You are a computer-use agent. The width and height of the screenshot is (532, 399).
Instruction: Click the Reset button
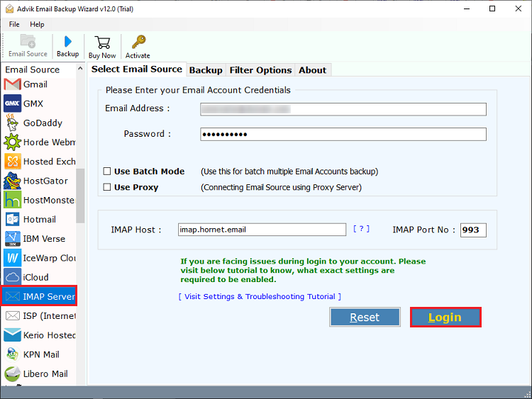[x=365, y=317]
